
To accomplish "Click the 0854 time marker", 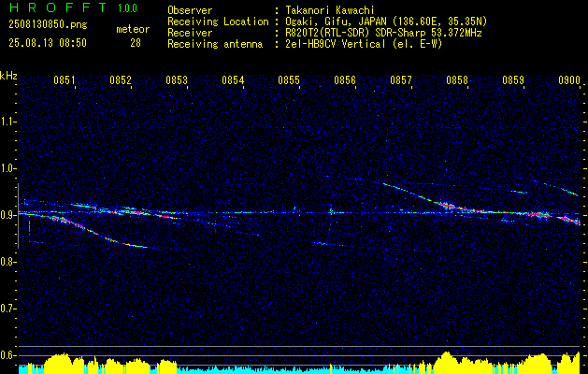I will tap(233, 80).
